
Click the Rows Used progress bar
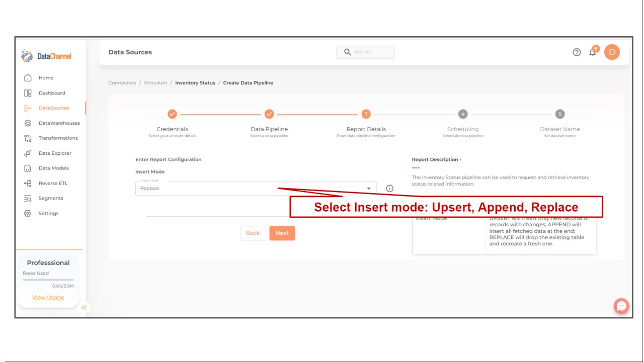coord(48,280)
